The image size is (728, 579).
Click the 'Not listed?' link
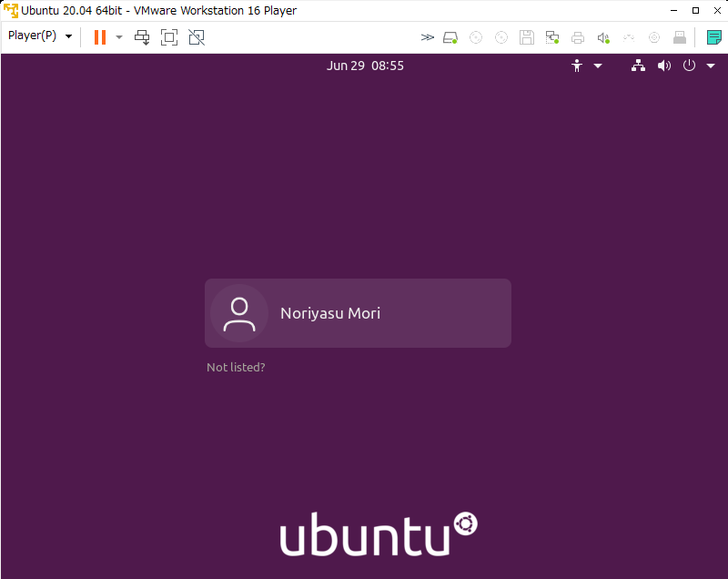tap(236, 367)
